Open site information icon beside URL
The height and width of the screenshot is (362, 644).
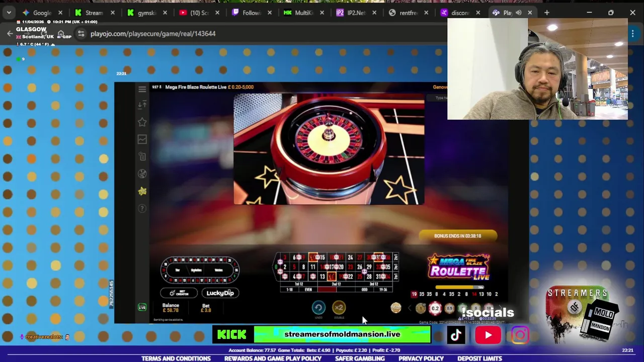pyautogui.click(x=81, y=34)
